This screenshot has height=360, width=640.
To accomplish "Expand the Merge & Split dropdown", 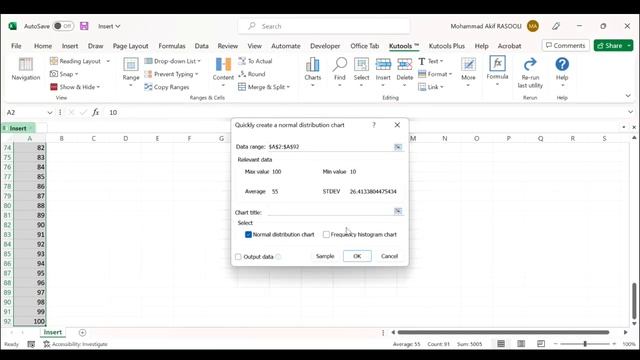I will 288,87.
